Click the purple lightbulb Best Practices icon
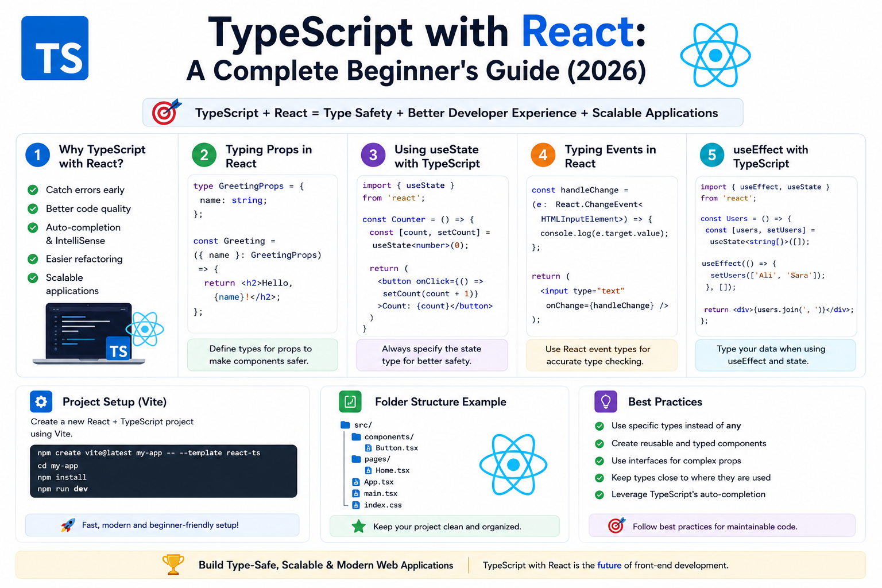This screenshot has height=588, width=882. 606,402
